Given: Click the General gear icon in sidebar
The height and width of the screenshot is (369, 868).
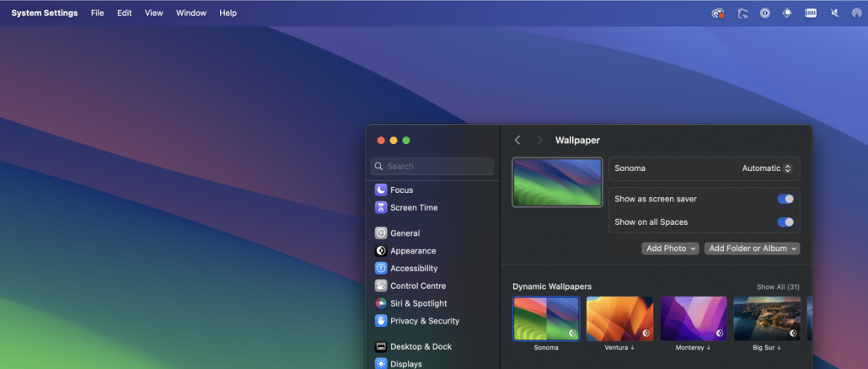Looking at the screenshot, I should click(381, 233).
